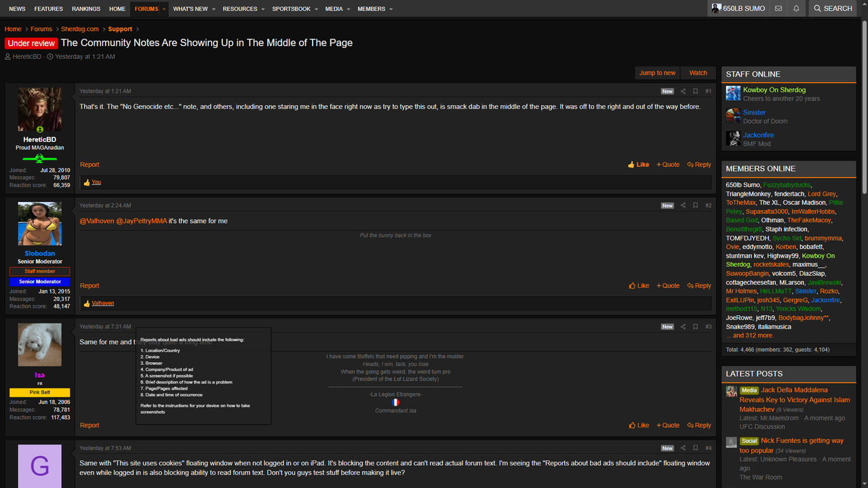Show '... and 312 more' members
Viewport: 868px width, 488px height.
749,335
